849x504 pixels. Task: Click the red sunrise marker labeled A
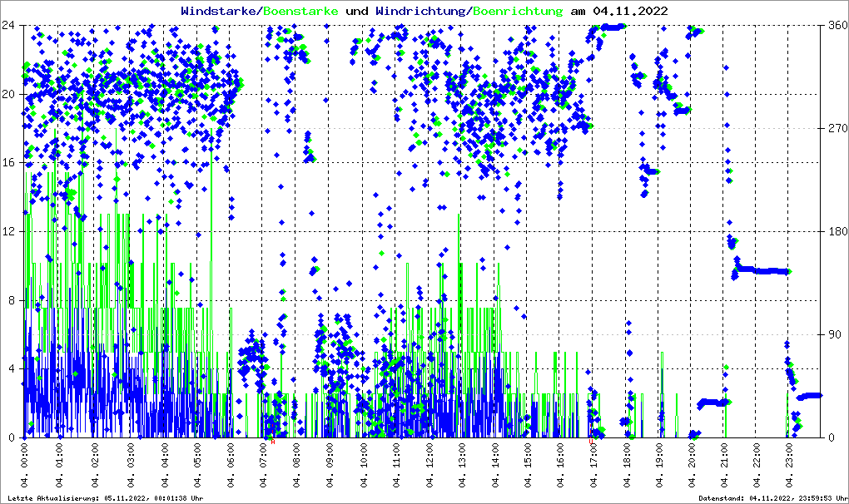click(273, 442)
